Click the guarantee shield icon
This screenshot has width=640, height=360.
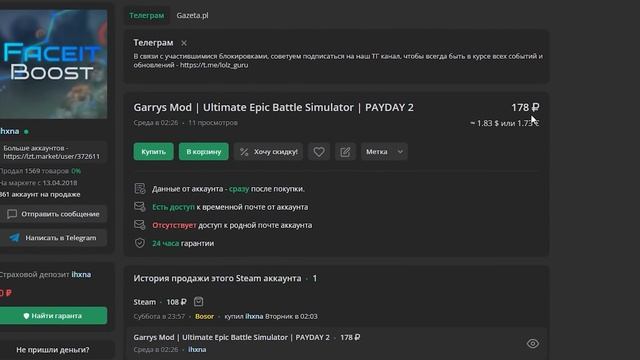tap(140, 243)
